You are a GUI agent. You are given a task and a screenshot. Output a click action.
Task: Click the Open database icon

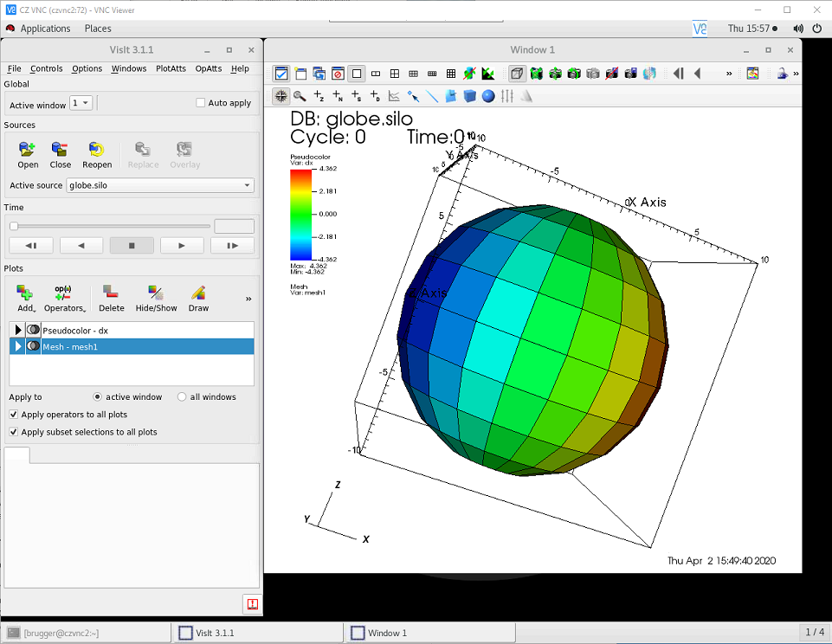(x=27, y=150)
